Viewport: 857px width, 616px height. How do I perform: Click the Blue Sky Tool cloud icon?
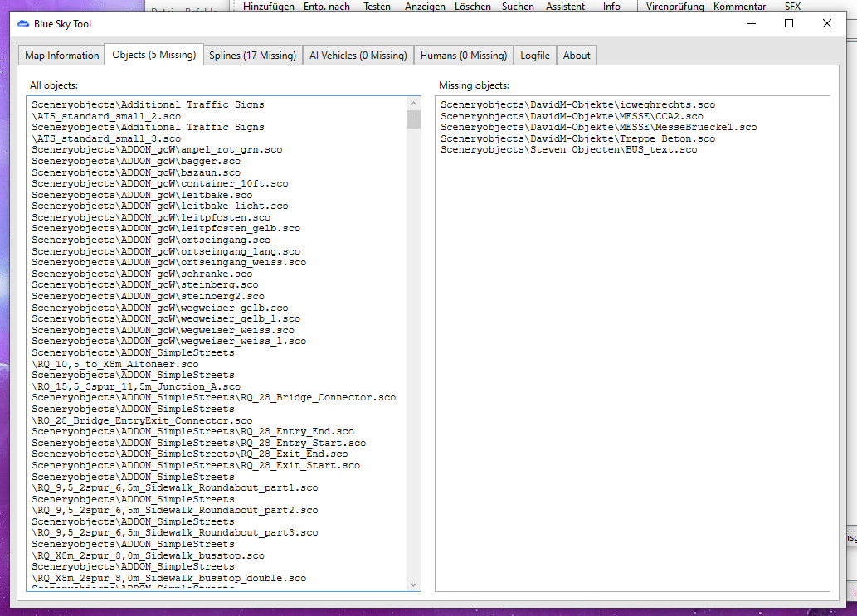(23, 23)
